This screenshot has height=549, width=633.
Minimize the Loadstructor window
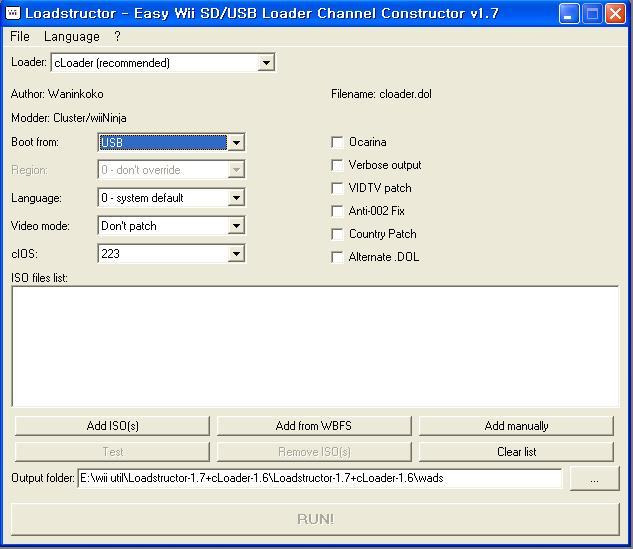pos(569,14)
